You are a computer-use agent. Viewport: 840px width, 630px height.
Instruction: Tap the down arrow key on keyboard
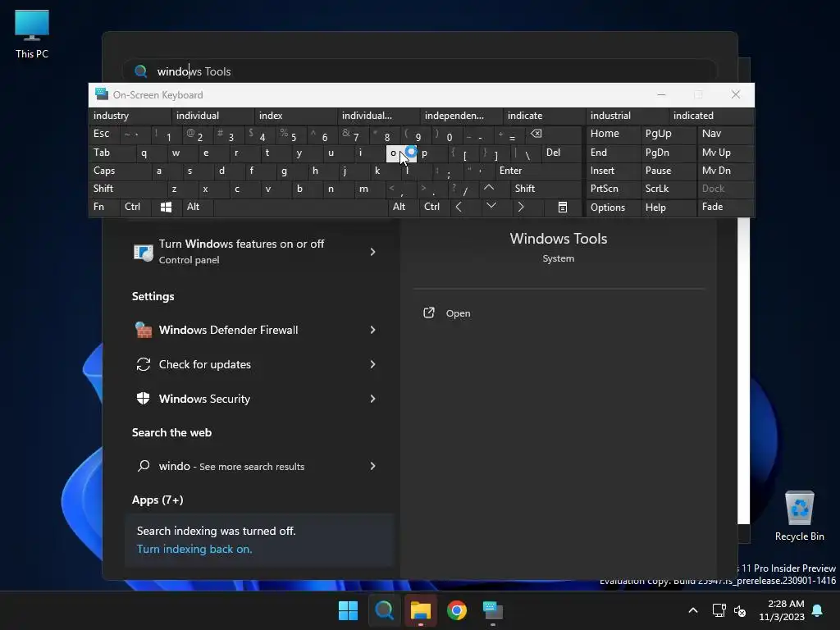click(x=491, y=206)
